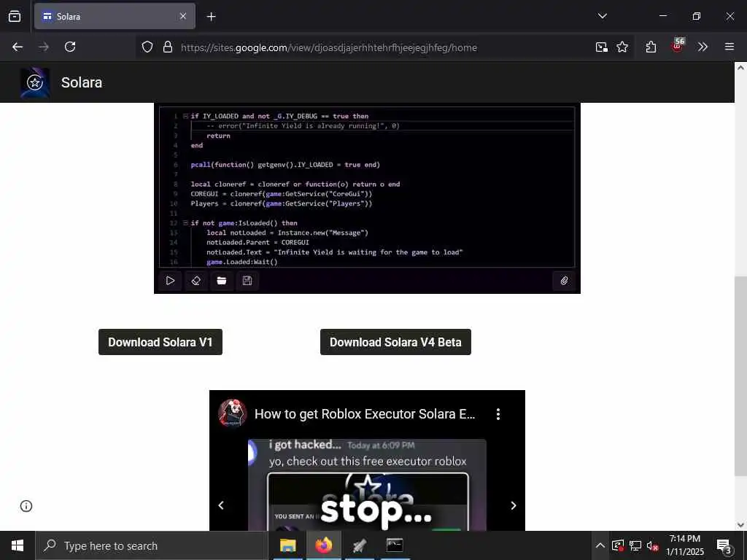Click the Firefox View icon in the tab bar
The width and height of the screenshot is (747, 560).
point(15,16)
